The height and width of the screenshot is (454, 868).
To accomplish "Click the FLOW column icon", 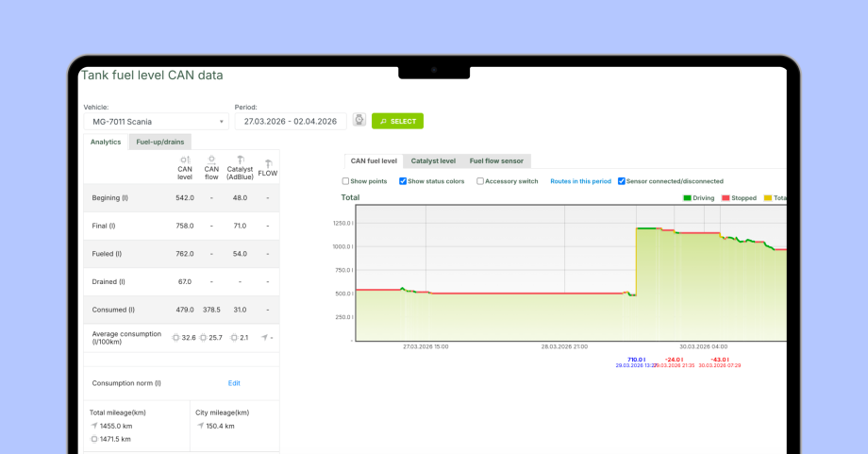I will coord(268,162).
